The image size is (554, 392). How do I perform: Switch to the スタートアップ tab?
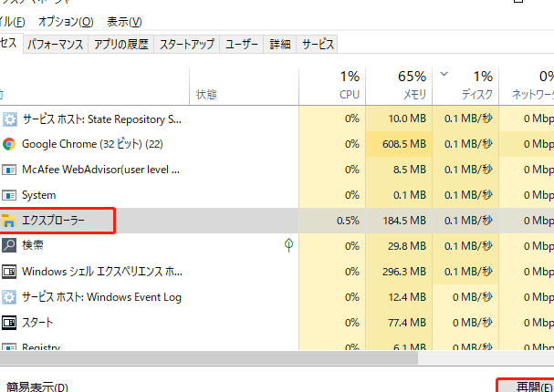pos(187,44)
